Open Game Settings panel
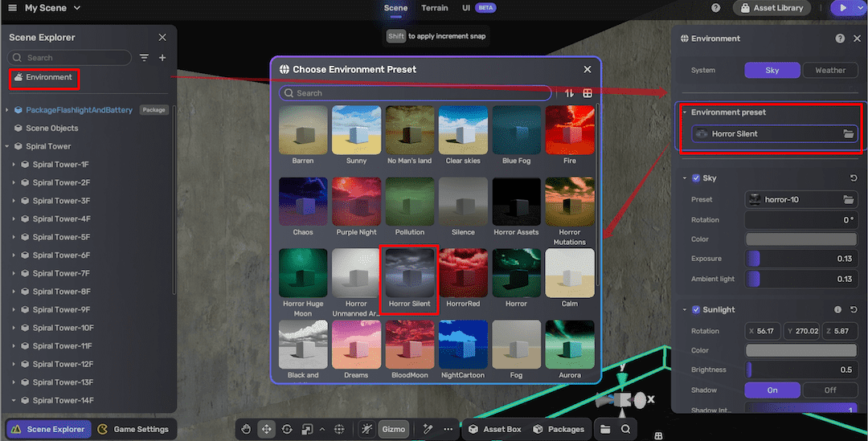The width and height of the screenshot is (868, 441). 133,429
